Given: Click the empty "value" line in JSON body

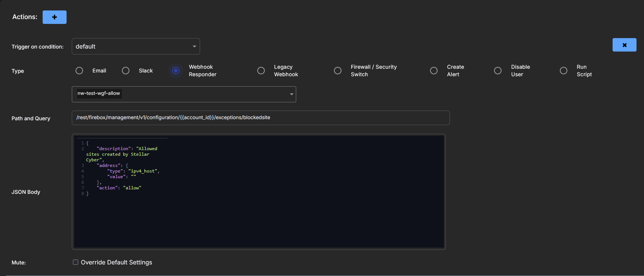Looking at the screenshot, I should (121, 177).
